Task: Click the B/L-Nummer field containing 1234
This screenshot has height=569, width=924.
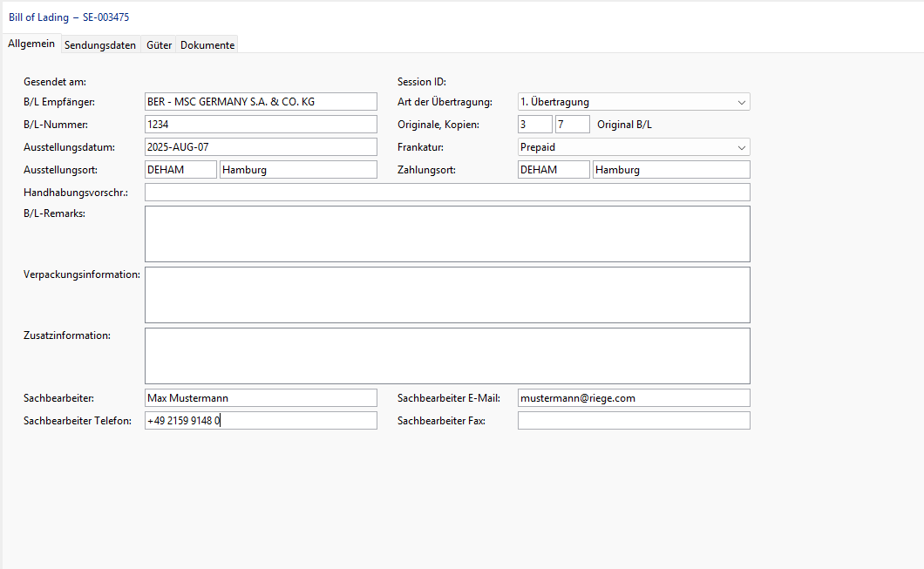Action: [261, 125]
